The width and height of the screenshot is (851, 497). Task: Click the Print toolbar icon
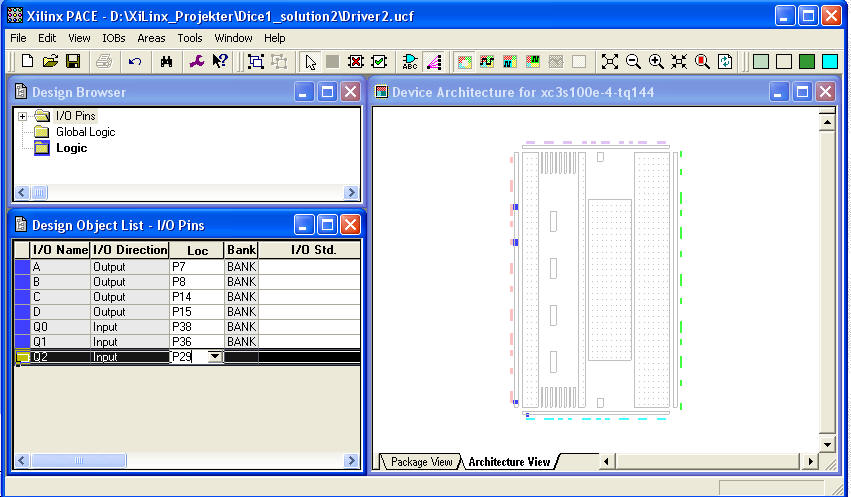[x=104, y=61]
